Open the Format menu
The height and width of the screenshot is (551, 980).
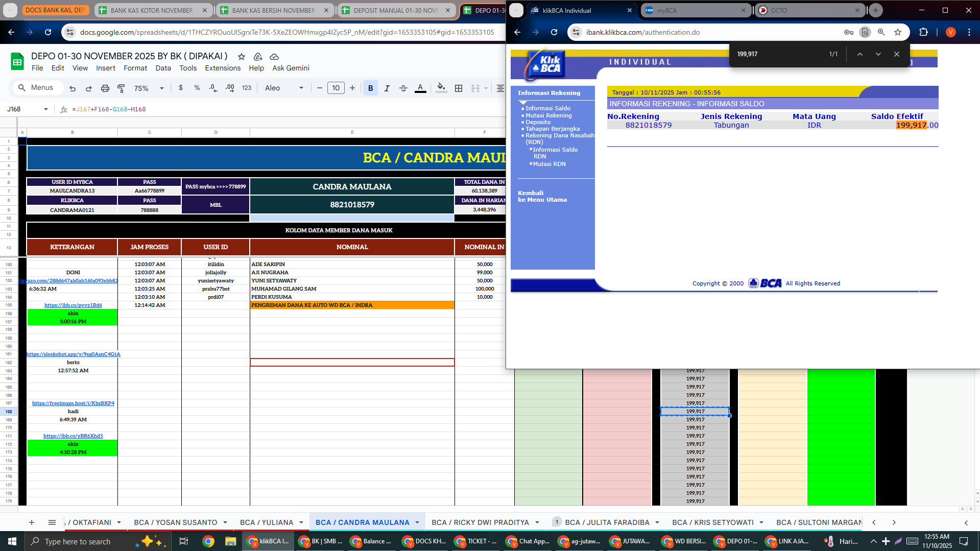tap(135, 68)
